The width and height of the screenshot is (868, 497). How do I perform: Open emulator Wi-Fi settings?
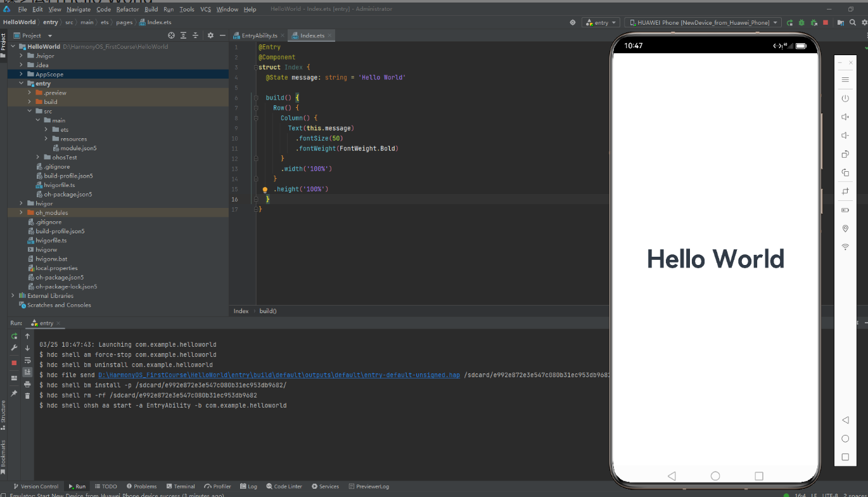click(x=845, y=247)
